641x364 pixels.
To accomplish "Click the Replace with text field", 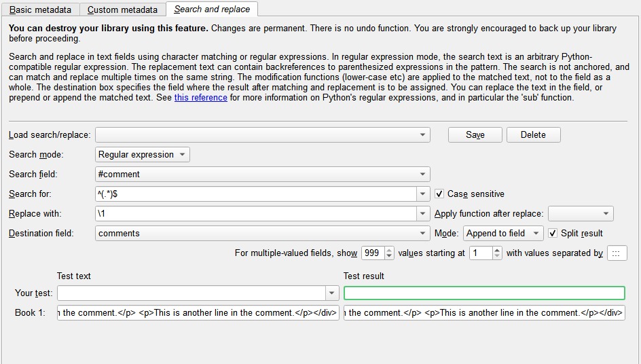I will [255, 214].
